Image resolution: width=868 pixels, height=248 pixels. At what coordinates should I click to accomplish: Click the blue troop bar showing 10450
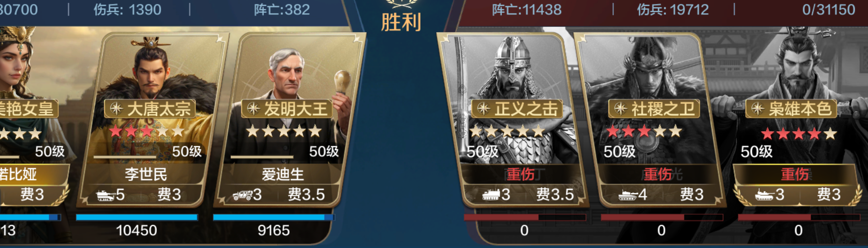137,217
